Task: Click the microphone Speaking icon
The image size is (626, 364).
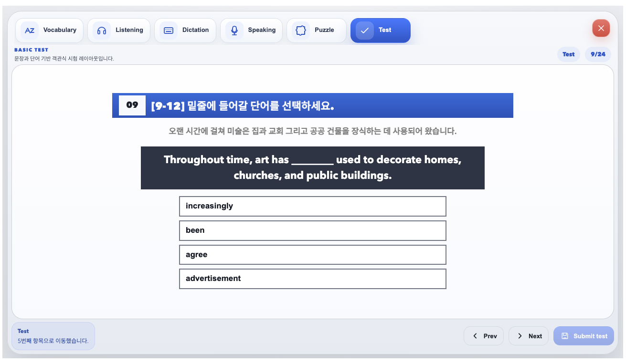Action: coord(234,31)
